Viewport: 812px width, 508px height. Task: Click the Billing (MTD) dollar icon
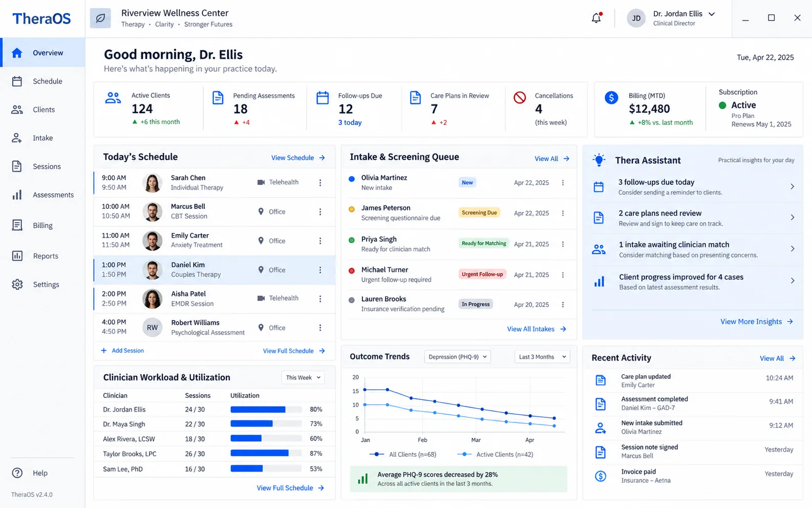coord(611,97)
